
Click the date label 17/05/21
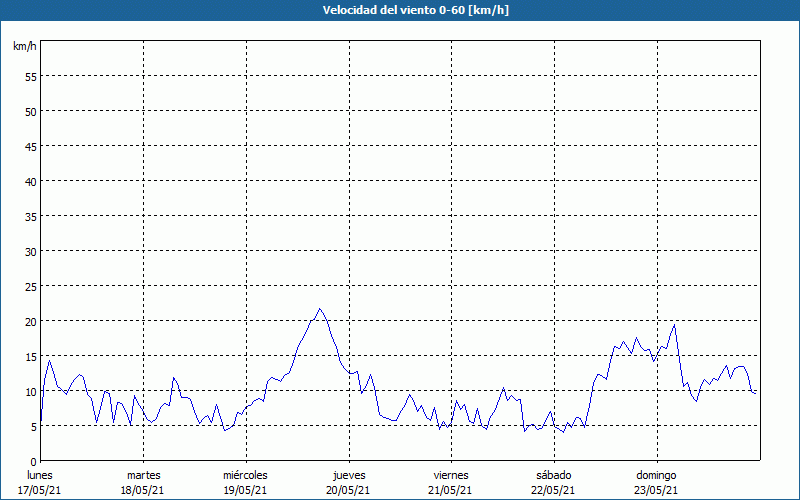[40, 490]
